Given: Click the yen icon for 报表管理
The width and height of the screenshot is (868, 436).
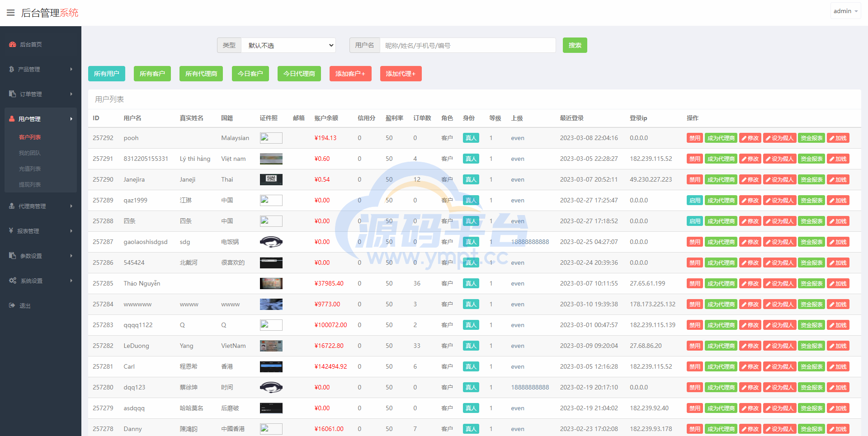Looking at the screenshot, I should point(11,230).
